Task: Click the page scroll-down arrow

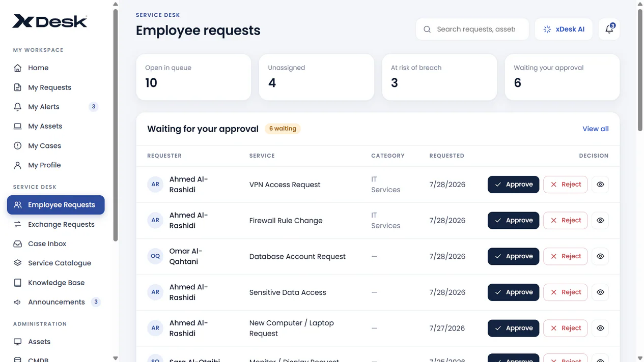Action: point(640,358)
